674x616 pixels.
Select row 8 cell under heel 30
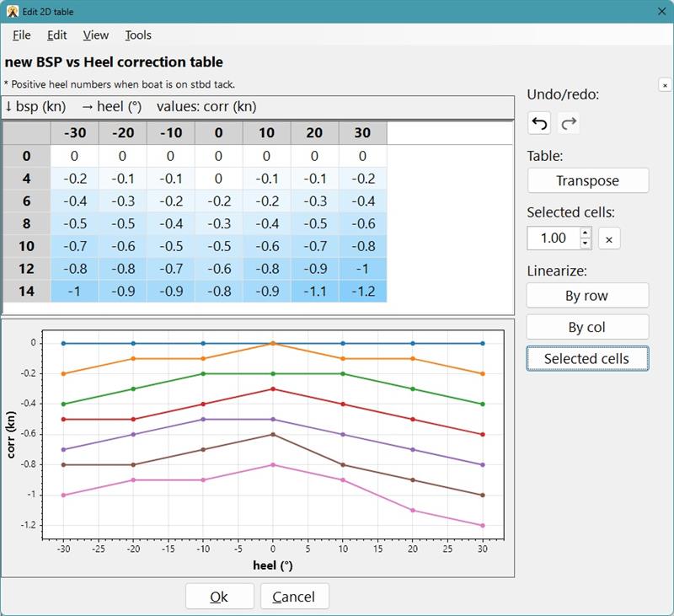[363, 223]
